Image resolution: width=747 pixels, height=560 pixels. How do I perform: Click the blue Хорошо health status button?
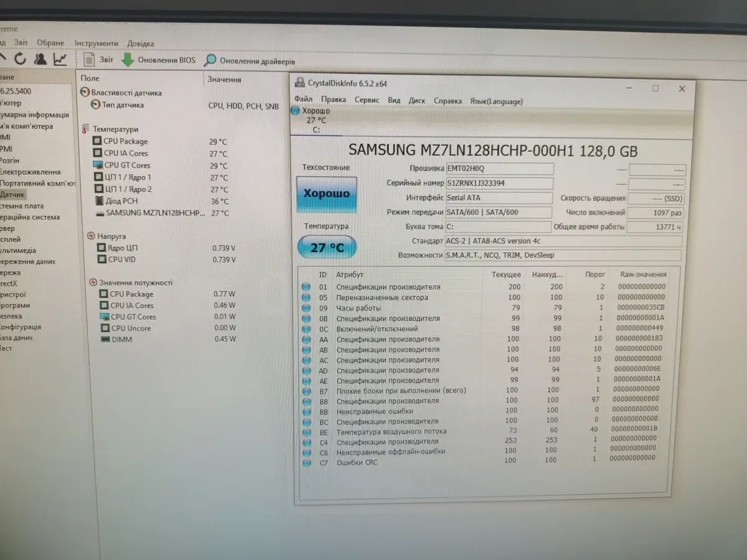coord(326,194)
